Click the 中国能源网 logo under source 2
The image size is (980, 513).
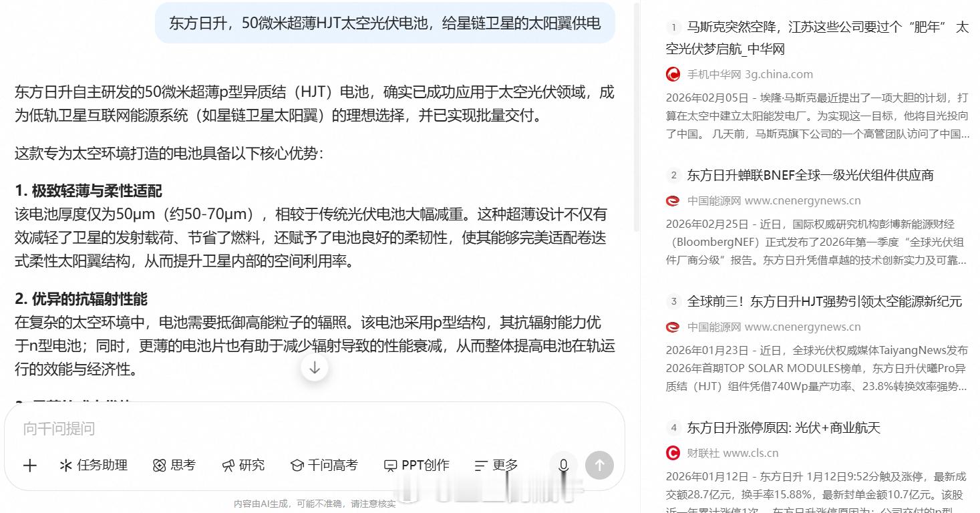coord(673,200)
